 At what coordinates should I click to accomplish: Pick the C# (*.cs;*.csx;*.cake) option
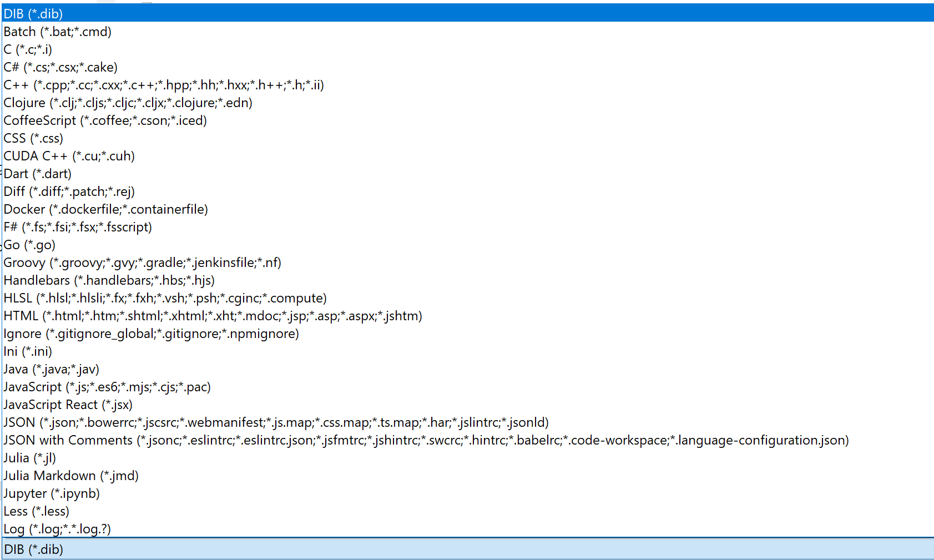pos(468,67)
